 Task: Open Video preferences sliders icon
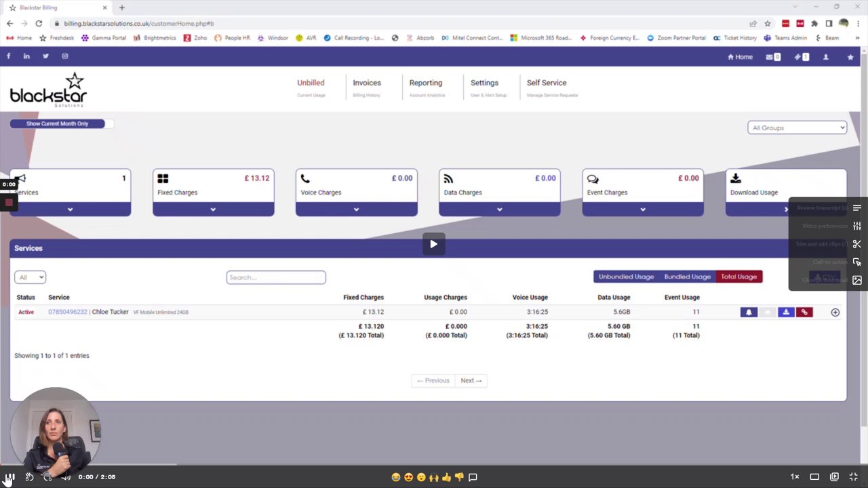[x=857, y=226]
